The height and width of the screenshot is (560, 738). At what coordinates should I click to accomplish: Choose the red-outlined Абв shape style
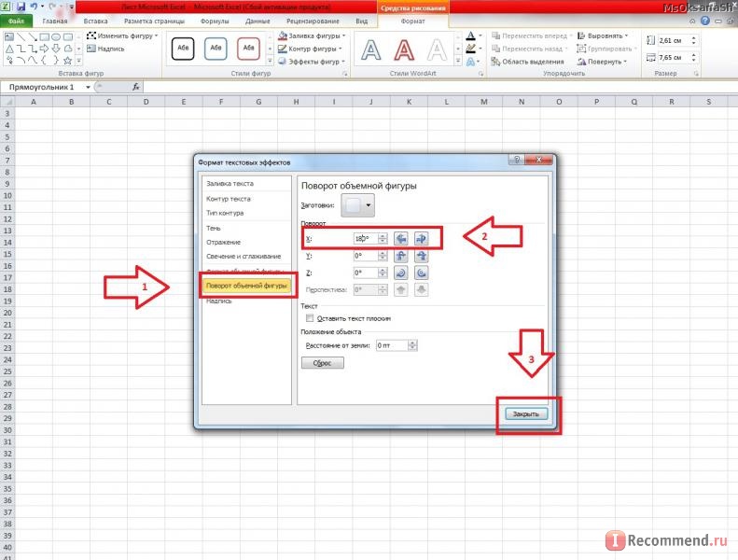coord(248,48)
